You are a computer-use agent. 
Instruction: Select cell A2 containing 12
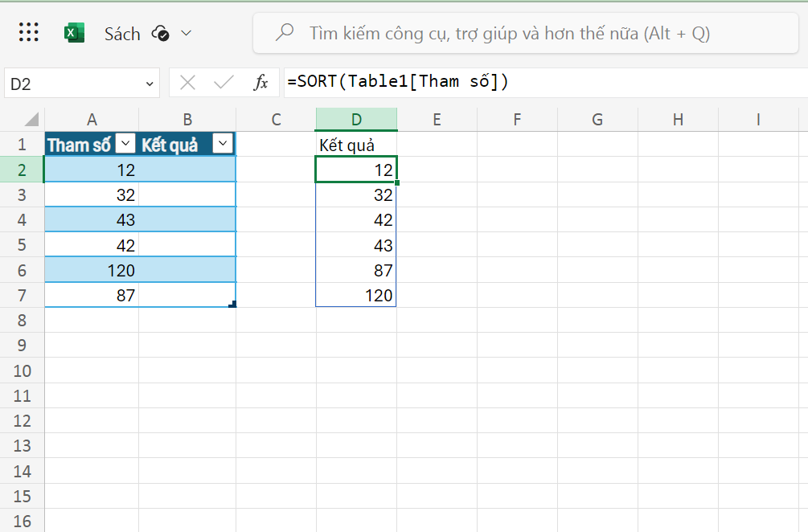click(92, 170)
